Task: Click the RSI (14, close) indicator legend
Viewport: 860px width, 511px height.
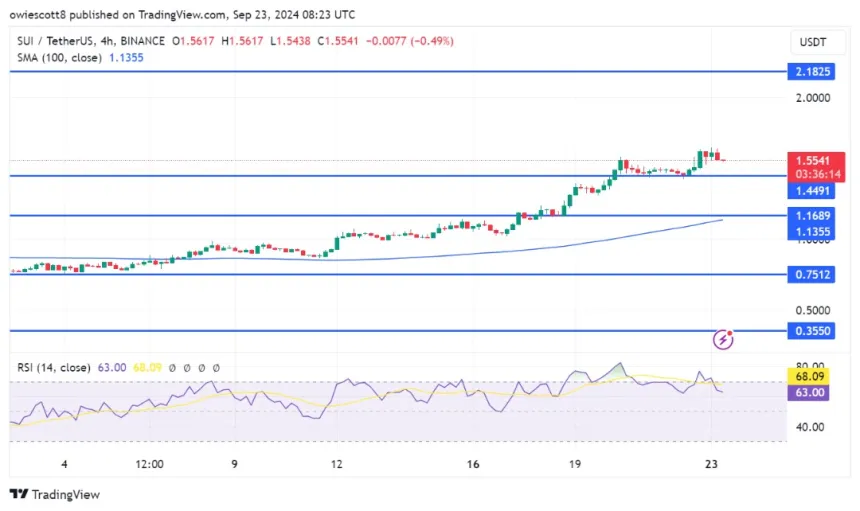Action: coord(53,368)
